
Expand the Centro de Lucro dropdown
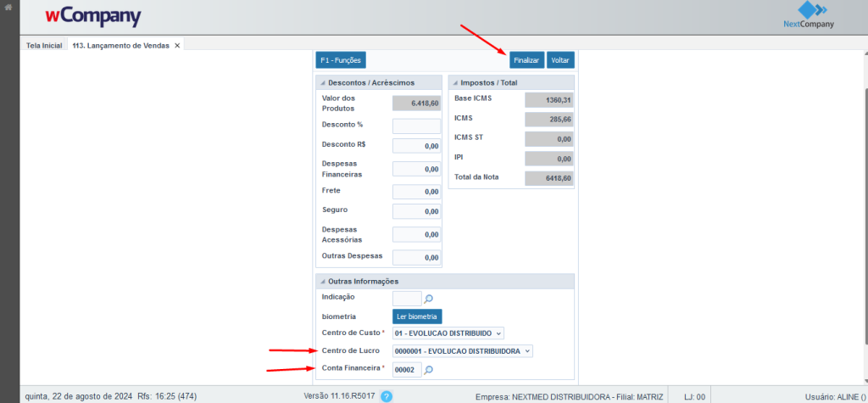click(x=462, y=351)
